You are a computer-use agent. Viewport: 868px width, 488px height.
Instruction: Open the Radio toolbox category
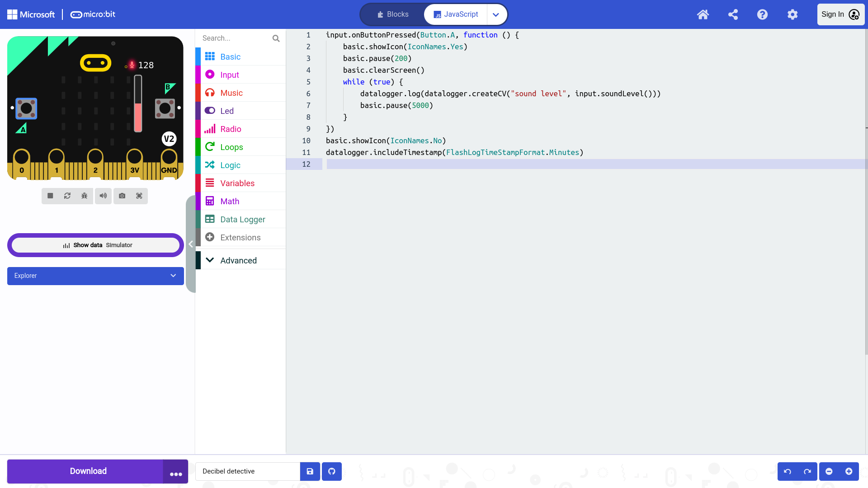[x=231, y=129]
